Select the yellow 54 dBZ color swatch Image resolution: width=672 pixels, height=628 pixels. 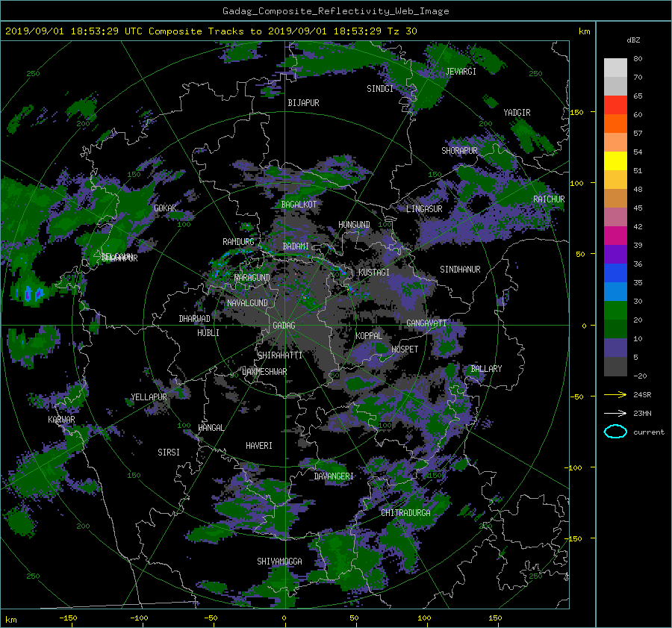615,161
